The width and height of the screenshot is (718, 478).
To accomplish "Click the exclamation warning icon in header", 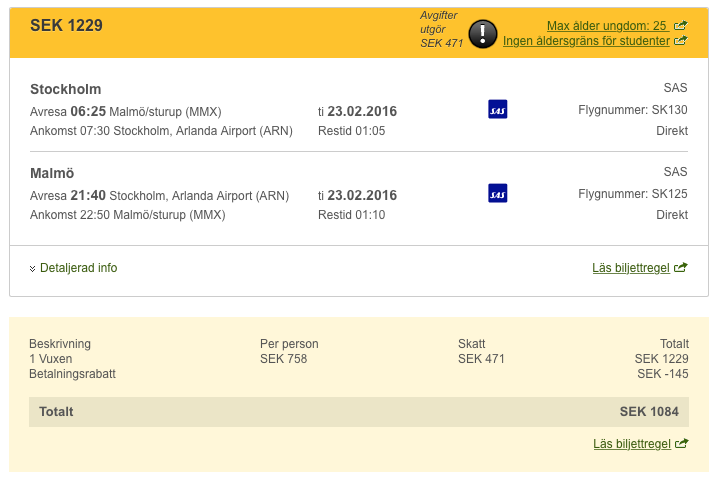I will (483, 34).
